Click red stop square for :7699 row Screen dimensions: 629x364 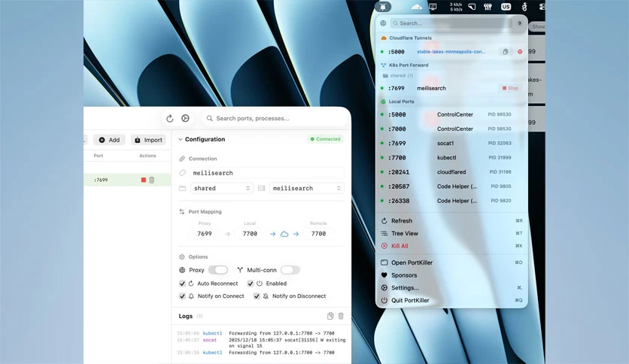pyautogui.click(x=143, y=180)
